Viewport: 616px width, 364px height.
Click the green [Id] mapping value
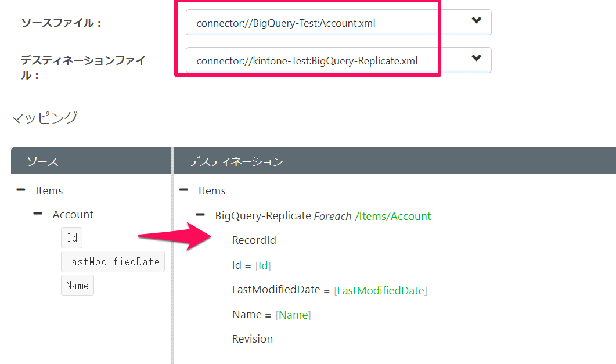click(263, 266)
